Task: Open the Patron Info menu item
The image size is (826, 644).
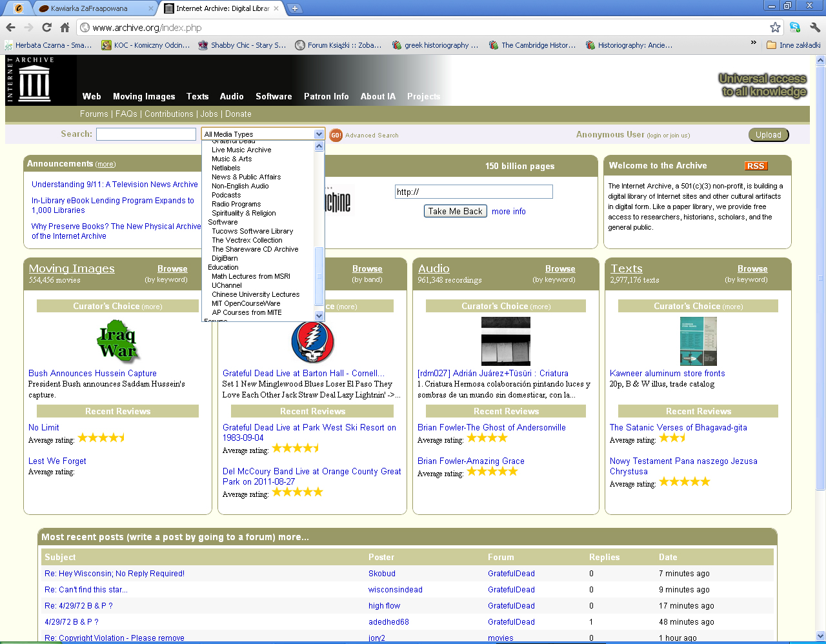Action: pos(326,96)
